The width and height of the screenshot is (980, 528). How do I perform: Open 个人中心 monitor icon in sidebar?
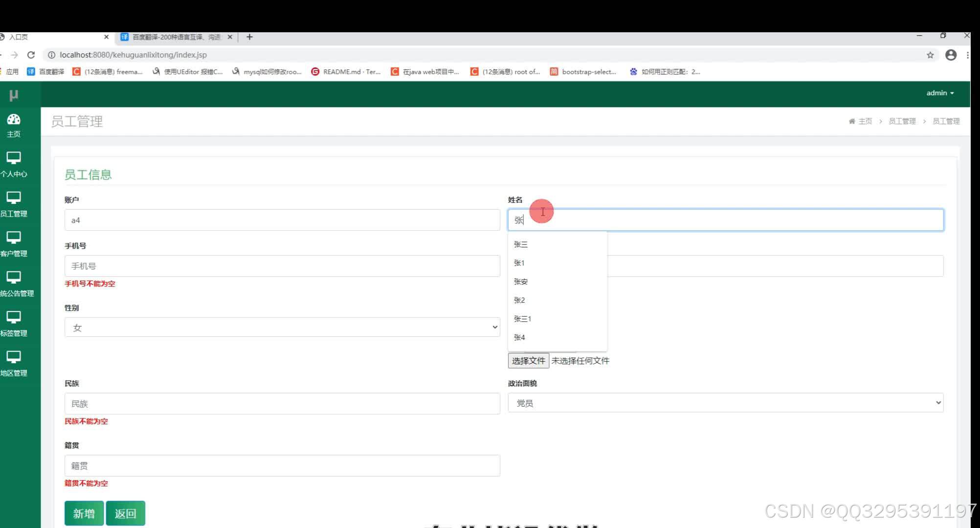point(14,158)
